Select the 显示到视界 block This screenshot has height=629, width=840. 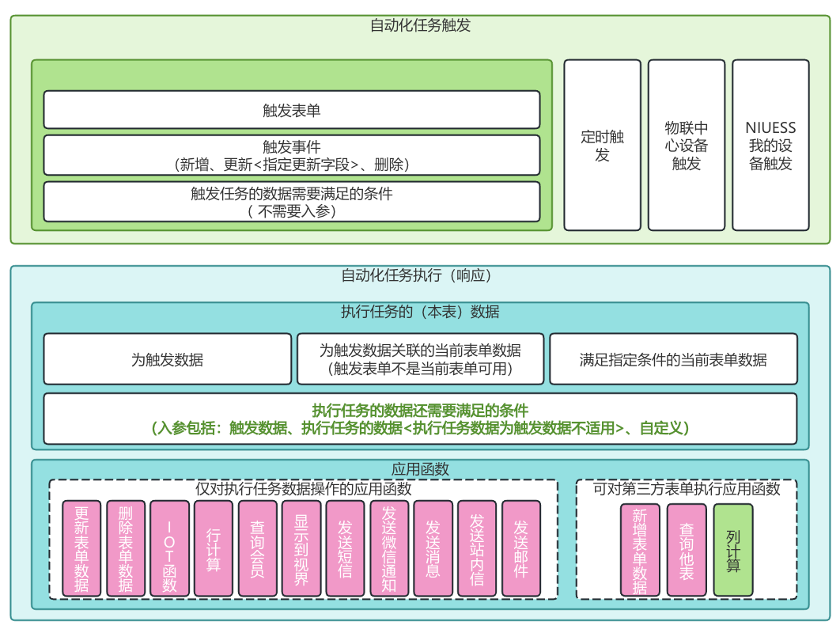pyautogui.click(x=301, y=548)
